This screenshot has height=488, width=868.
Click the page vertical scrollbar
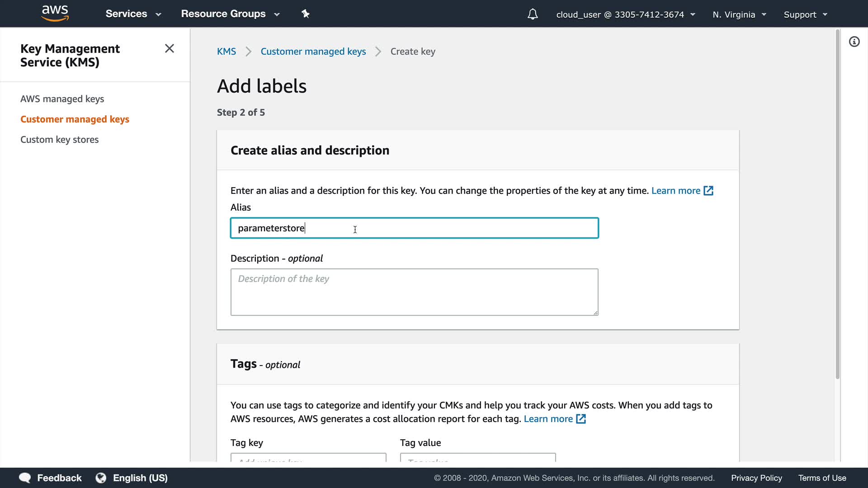(x=837, y=203)
